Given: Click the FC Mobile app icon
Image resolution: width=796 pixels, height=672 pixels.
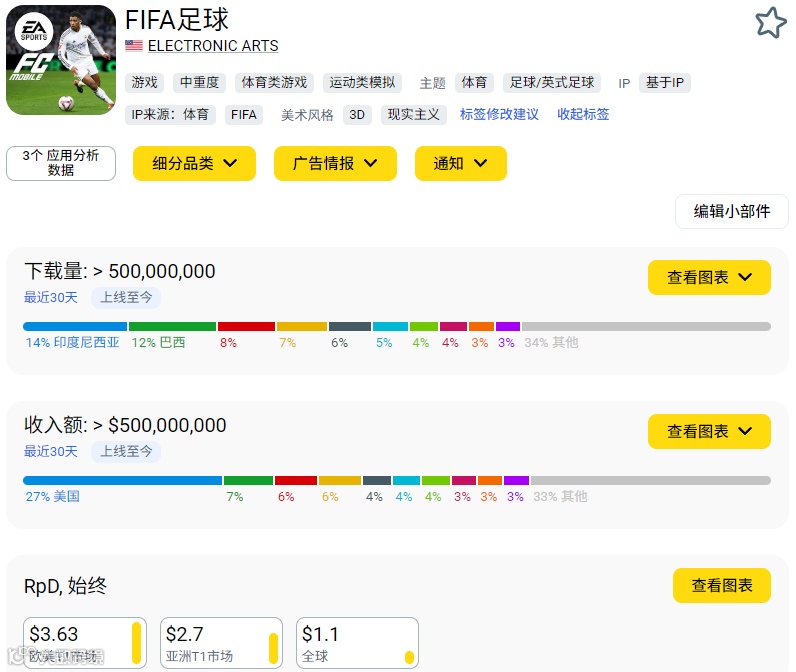Looking at the screenshot, I should (61, 60).
